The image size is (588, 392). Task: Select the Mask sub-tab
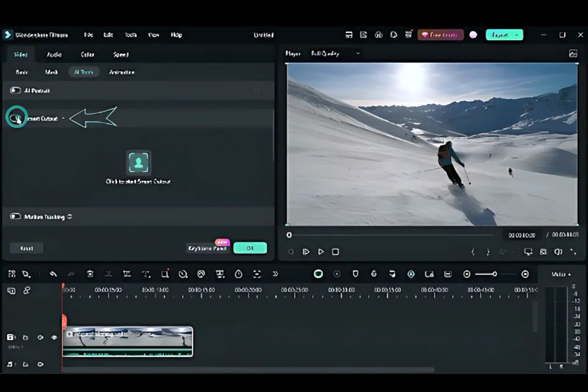tap(51, 72)
